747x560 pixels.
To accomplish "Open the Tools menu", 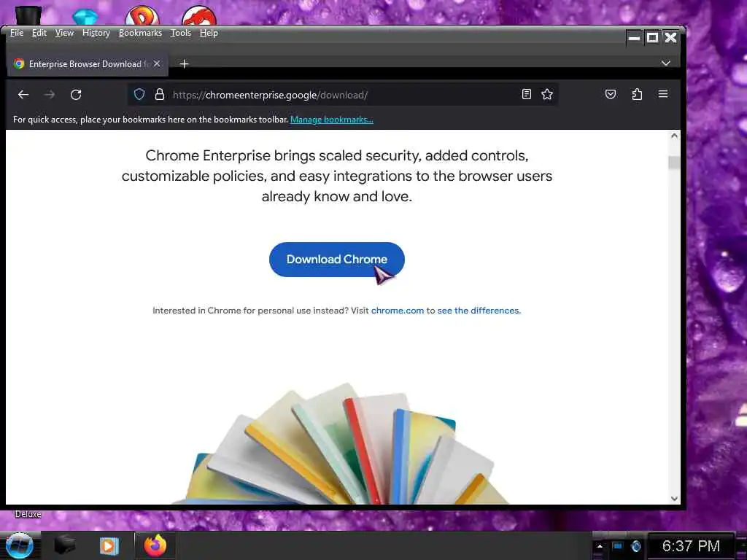I will pyautogui.click(x=181, y=33).
